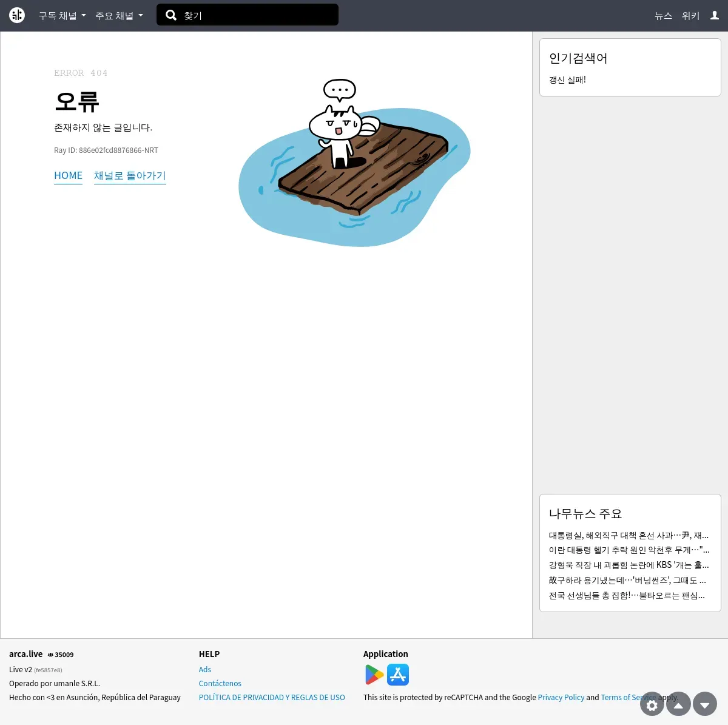Viewport: 728px width, 725px height.
Task: Open the Google Privacy Policy link
Action: tap(561, 698)
